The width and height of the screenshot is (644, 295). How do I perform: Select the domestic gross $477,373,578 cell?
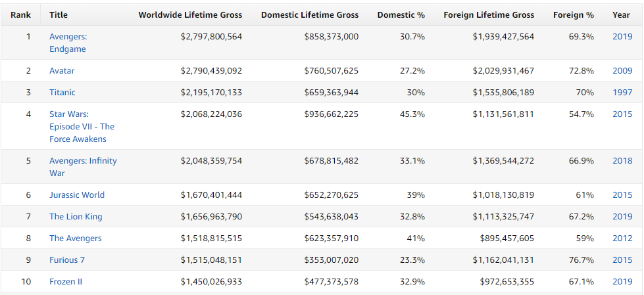point(332,282)
